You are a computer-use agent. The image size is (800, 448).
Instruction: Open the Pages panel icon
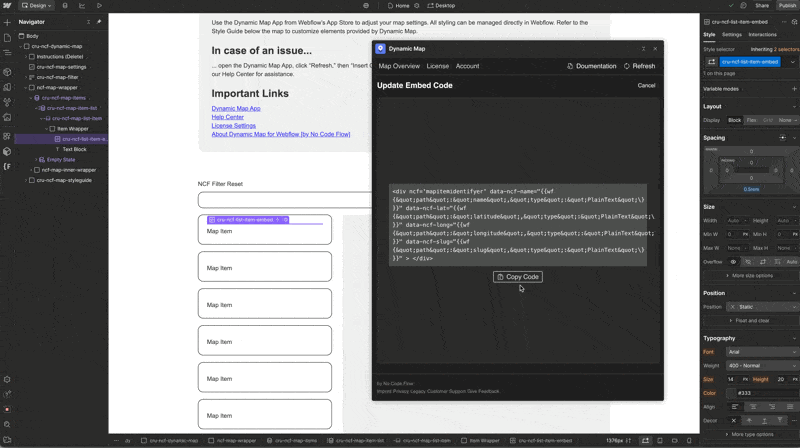7,38
